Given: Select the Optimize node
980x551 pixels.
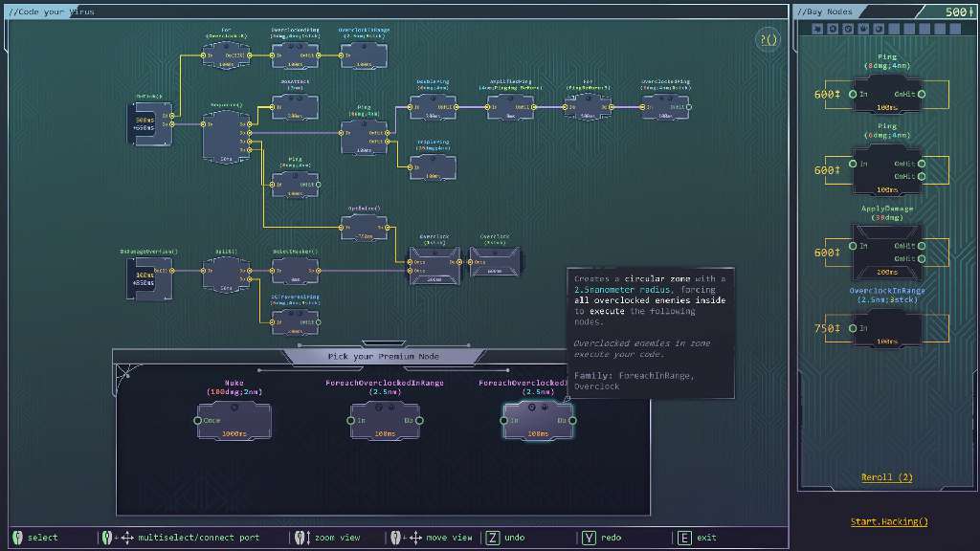Looking at the screenshot, I should [x=365, y=228].
